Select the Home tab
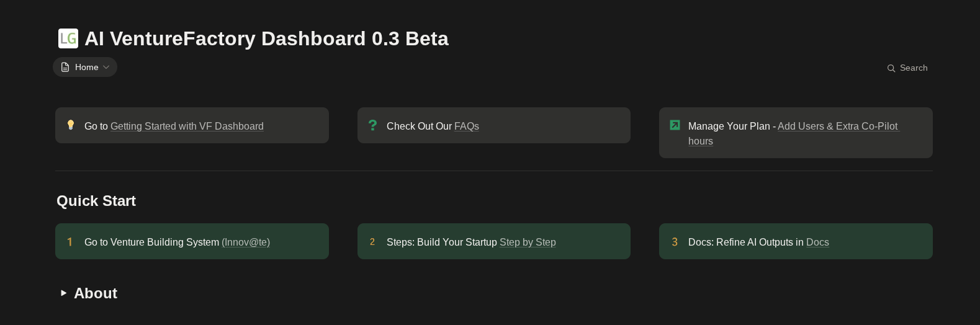 [x=86, y=67]
